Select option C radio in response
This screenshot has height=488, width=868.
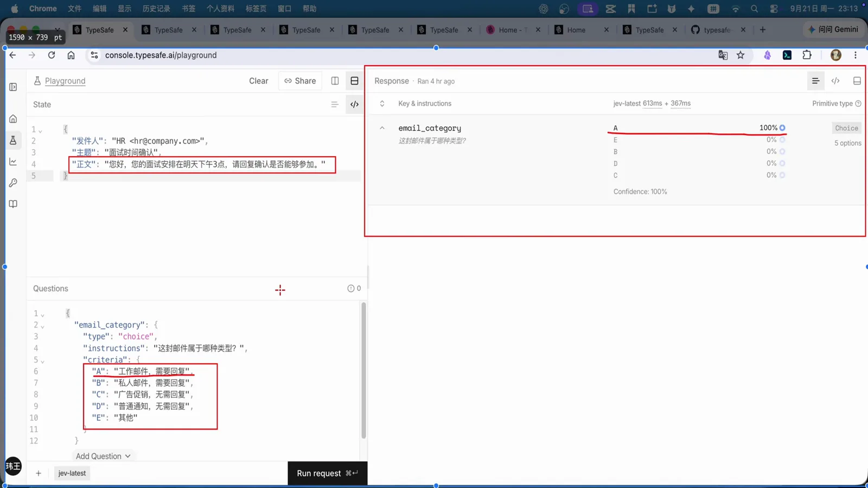(782, 175)
